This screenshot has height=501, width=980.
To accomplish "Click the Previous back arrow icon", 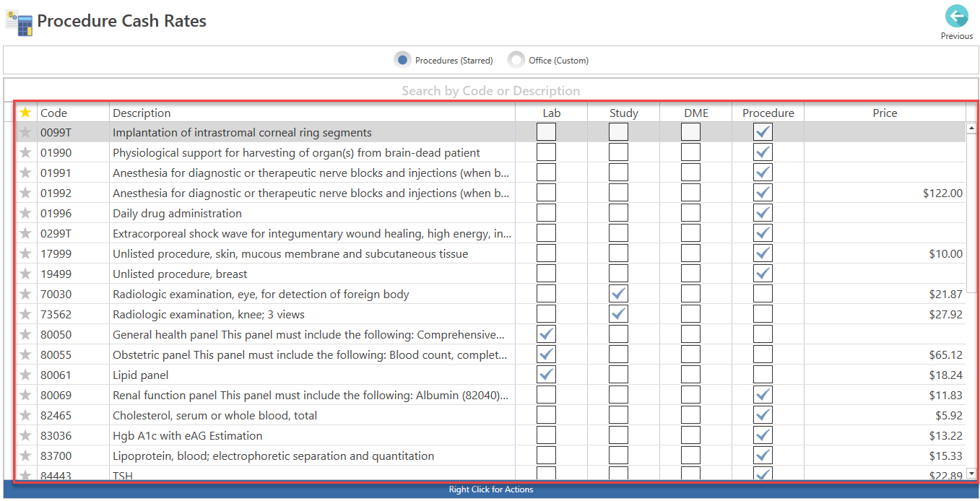I will click(x=956, y=16).
